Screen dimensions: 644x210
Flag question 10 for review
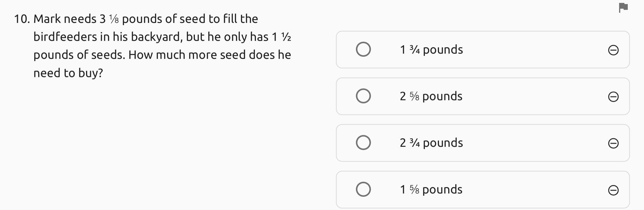[x=623, y=8]
